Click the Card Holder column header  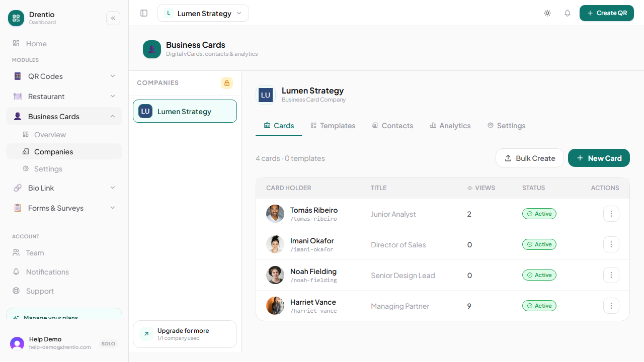click(289, 188)
